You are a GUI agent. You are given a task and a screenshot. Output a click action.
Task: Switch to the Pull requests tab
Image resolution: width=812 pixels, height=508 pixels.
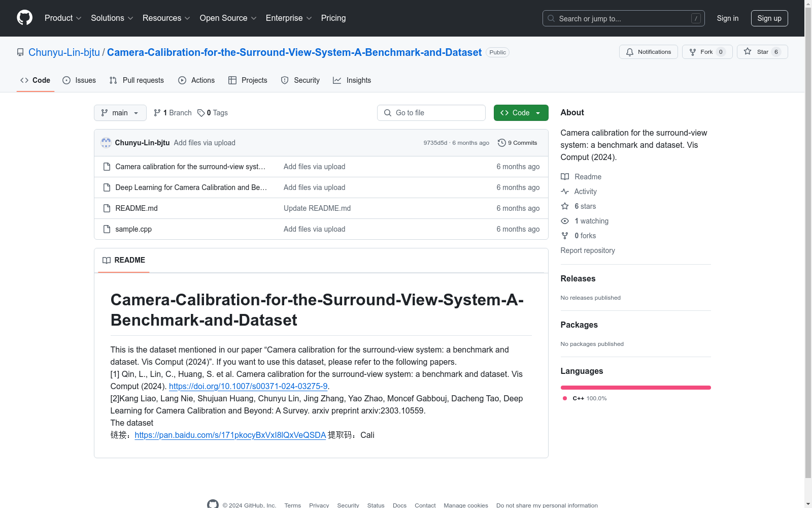click(x=137, y=80)
